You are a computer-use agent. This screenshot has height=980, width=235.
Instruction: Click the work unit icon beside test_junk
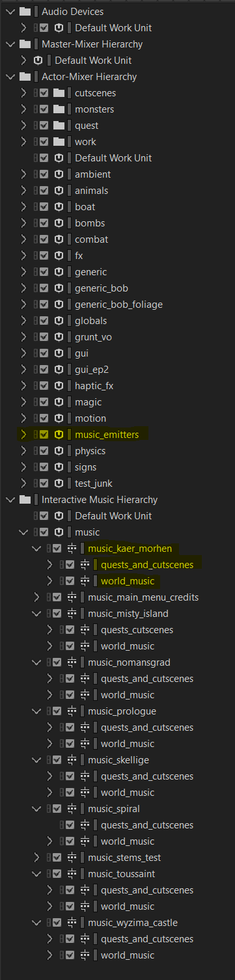(x=59, y=483)
